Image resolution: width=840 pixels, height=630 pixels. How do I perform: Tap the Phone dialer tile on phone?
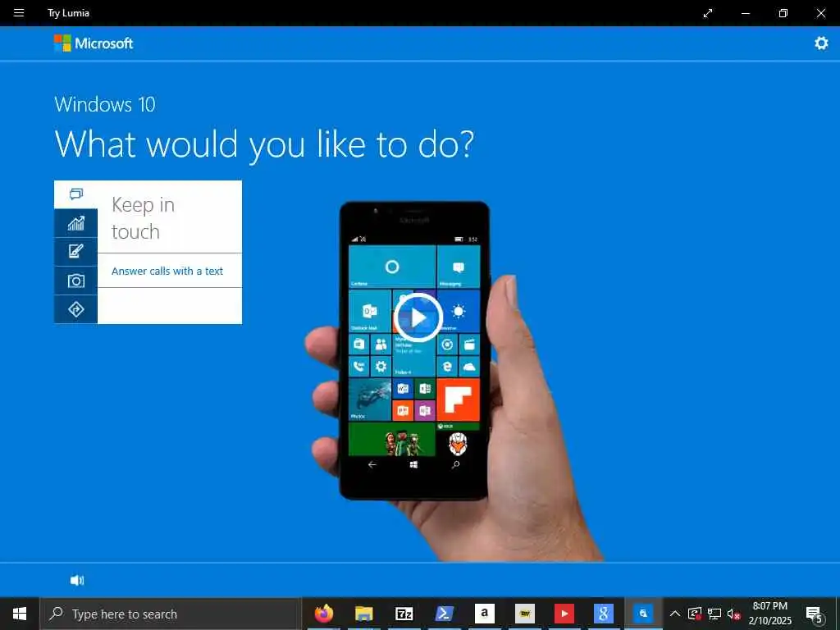pos(359,367)
